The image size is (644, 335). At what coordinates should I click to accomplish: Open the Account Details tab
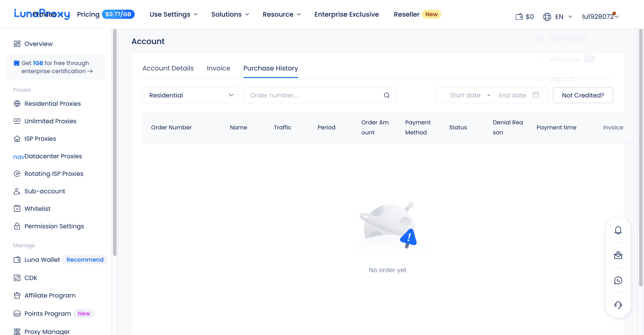pyautogui.click(x=168, y=68)
